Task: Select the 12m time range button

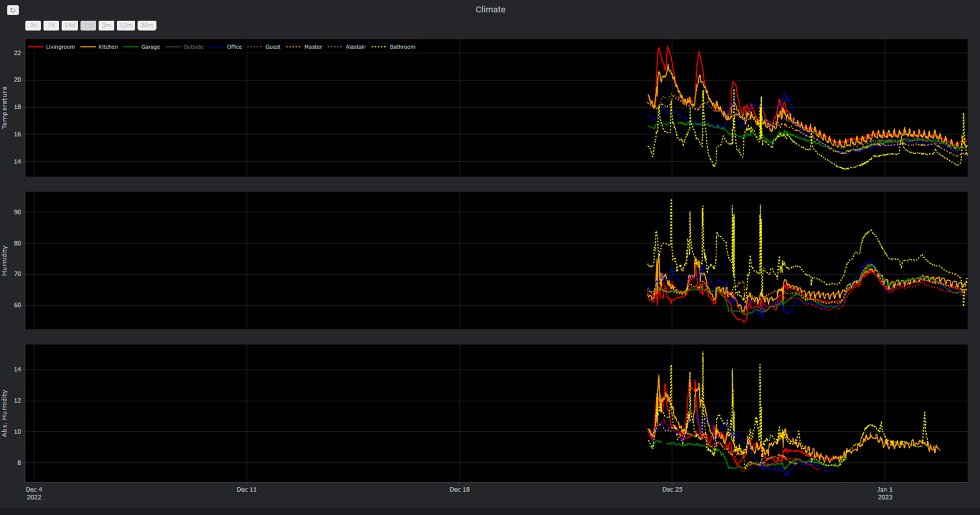Action: pos(126,25)
